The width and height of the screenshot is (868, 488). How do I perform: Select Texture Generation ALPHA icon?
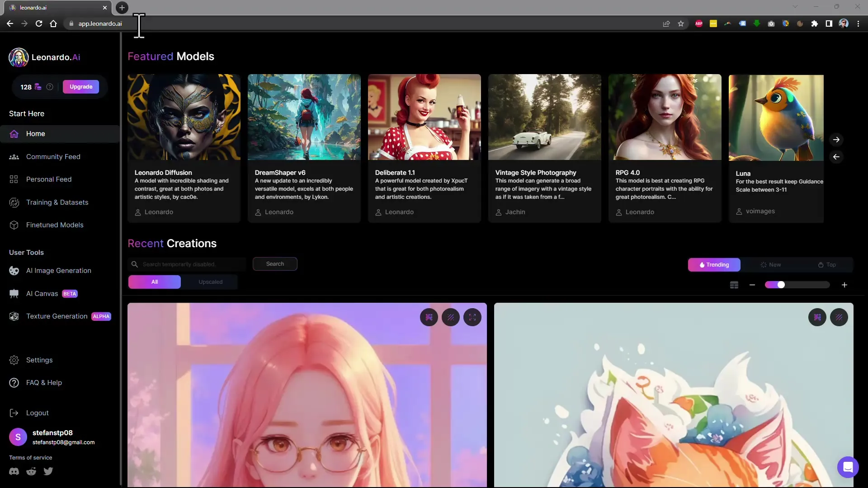pyautogui.click(x=15, y=316)
